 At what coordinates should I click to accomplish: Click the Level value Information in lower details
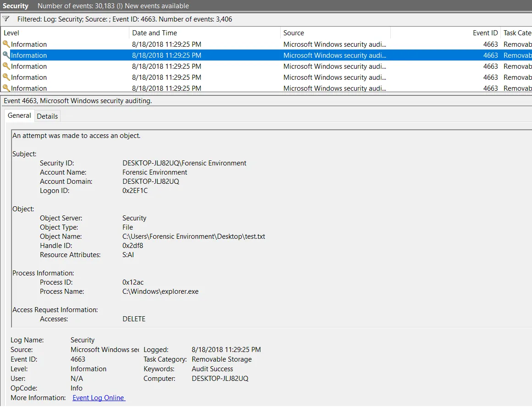point(88,368)
